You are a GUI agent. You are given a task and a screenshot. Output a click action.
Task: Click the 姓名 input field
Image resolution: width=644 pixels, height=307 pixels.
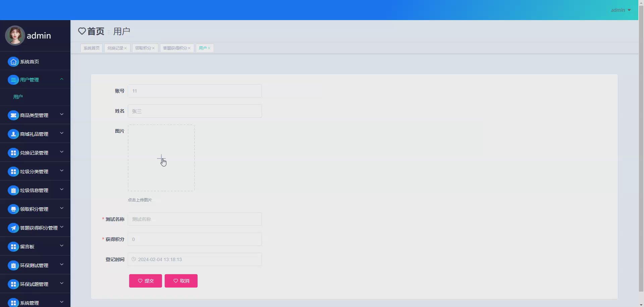coord(195,111)
